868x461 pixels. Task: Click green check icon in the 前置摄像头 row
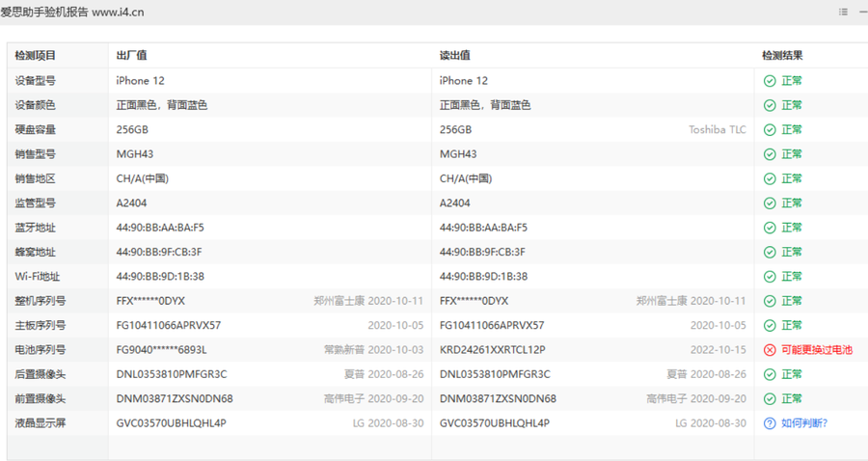click(x=769, y=398)
